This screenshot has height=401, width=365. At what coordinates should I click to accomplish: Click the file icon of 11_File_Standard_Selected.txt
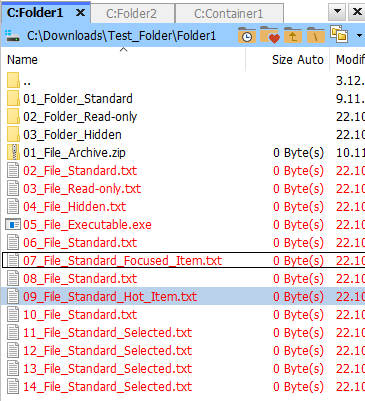point(13,333)
